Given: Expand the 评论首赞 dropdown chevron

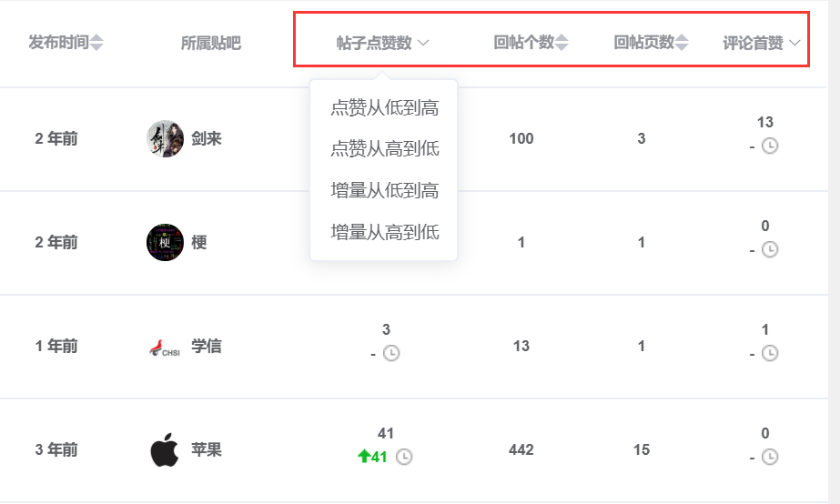Looking at the screenshot, I should [795, 43].
